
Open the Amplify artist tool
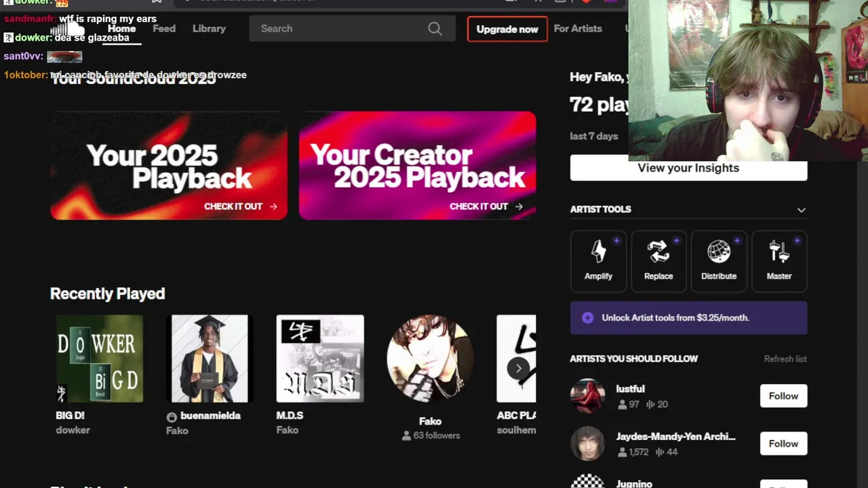(x=598, y=261)
